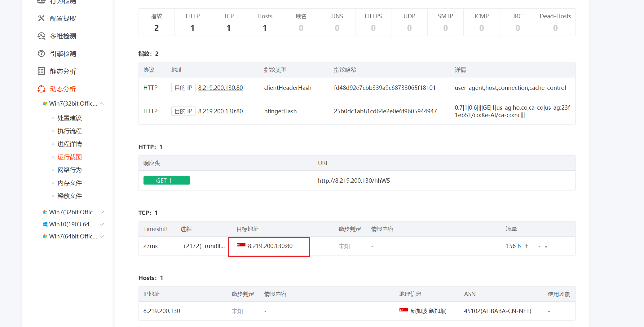The height and width of the screenshot is (327, 644).
Task: Collapse the first Win7(32bit,Offic... environment
Action: [x=102, y=103]
